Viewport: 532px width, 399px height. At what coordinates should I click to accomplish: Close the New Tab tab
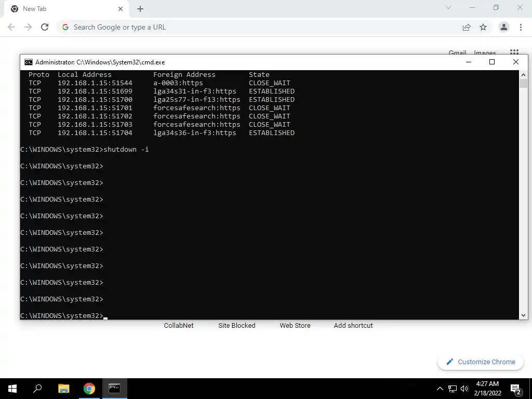pyautogui.click(x=121, y=9)
